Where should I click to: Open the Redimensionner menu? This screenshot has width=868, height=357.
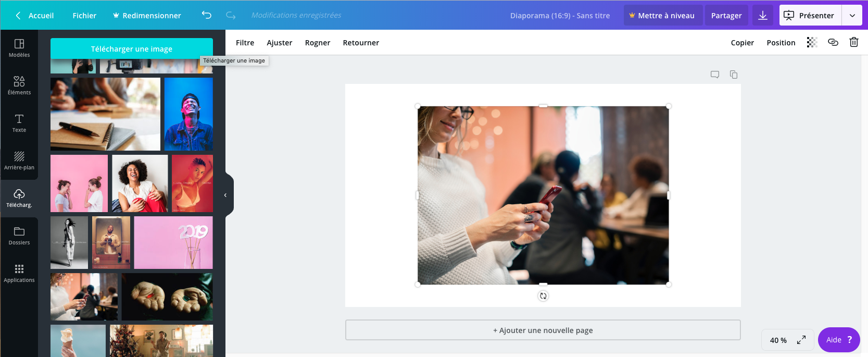[147, 16]
